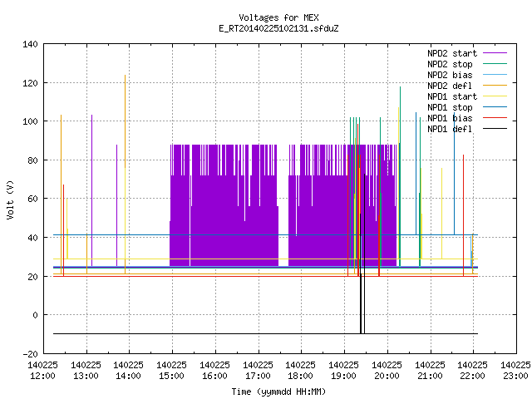
Task: Click the x-axis tick label 19:00
Action: [x=343, y=377]
